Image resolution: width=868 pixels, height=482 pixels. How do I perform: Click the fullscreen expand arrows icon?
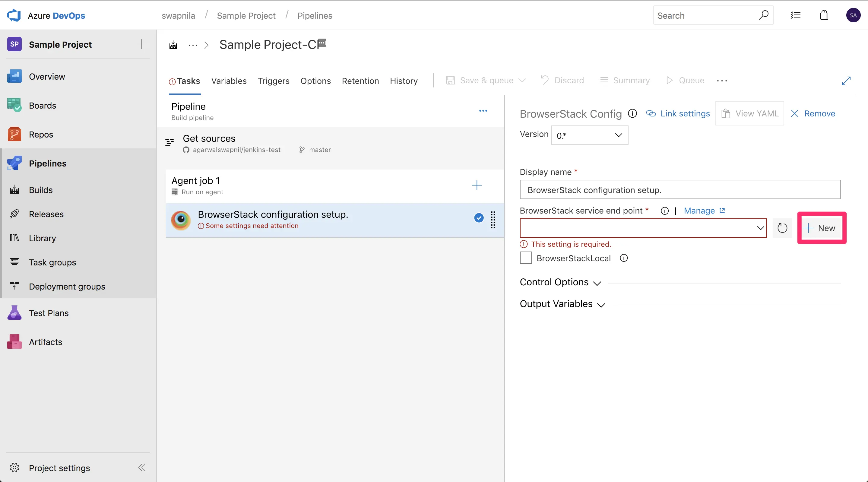[846, 81]
